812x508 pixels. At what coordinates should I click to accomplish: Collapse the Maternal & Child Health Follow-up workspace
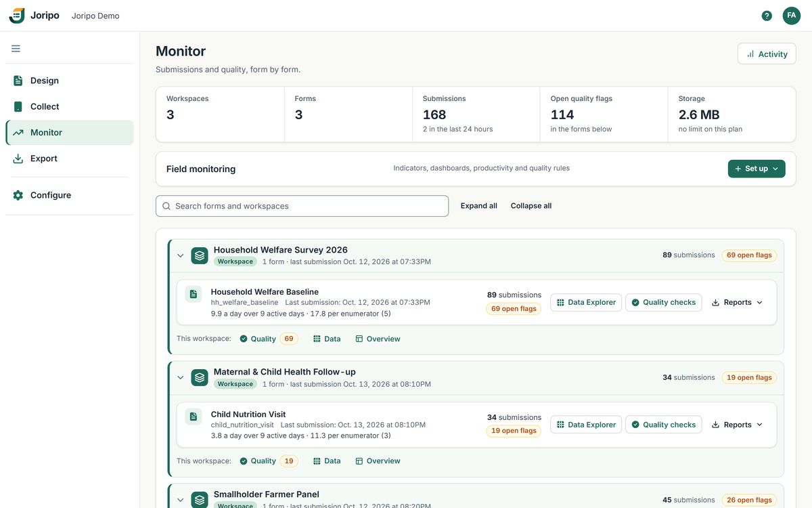pyautogui.click(x=180, y=378)
